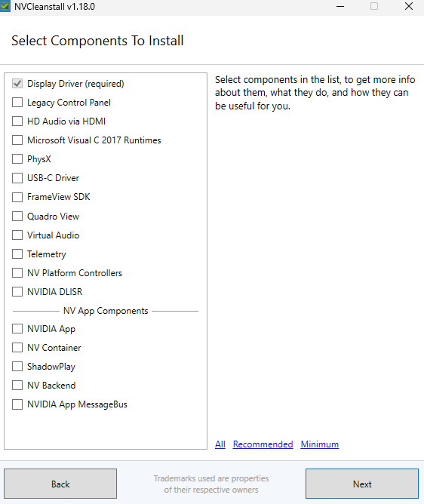Tick Microsoft Visual C 2017 Runtimes checkbox
The height and width of the screenshot is (504, 424).
tap(17, 140)
